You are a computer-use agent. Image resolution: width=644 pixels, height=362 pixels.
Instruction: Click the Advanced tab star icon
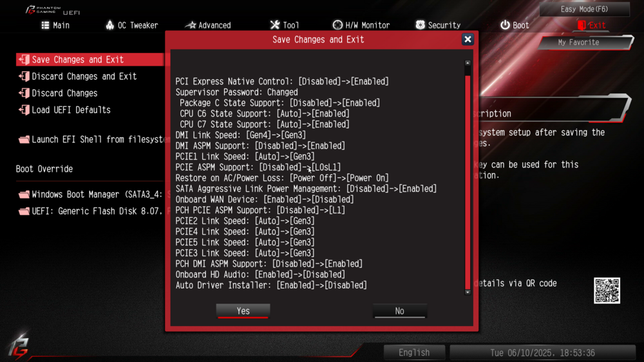[190, 25]
